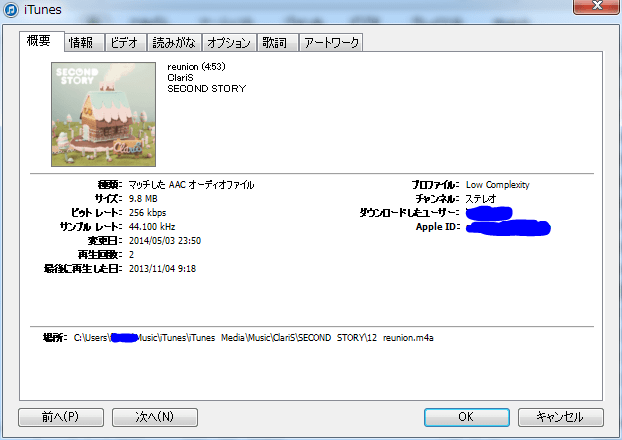Go to the 読みがな tab

[174, 42]
